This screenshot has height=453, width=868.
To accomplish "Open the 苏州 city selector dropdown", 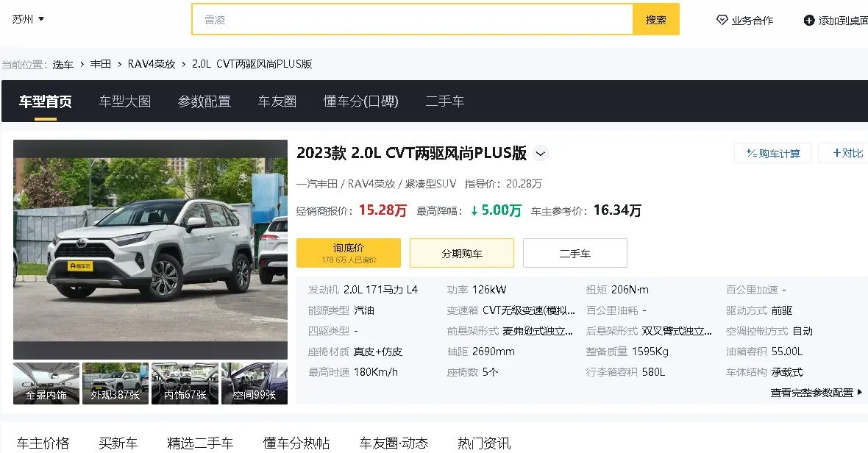I will click(x=28, y=19).
